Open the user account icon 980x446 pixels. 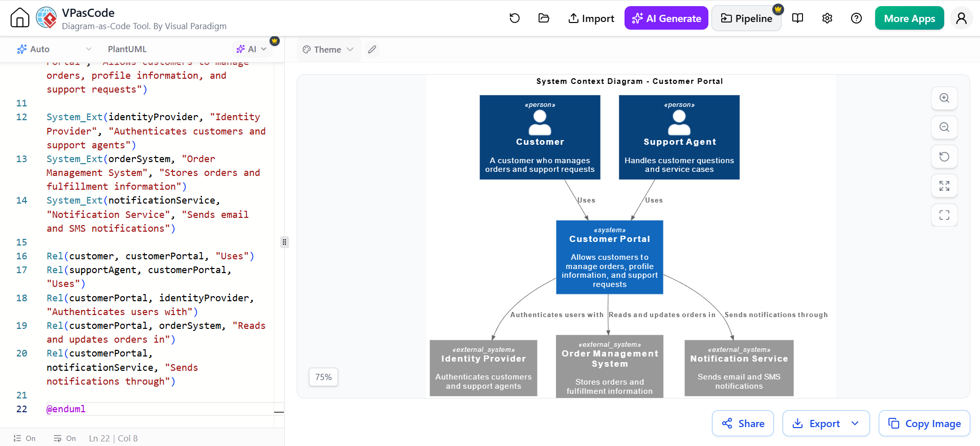coord(962,18)
